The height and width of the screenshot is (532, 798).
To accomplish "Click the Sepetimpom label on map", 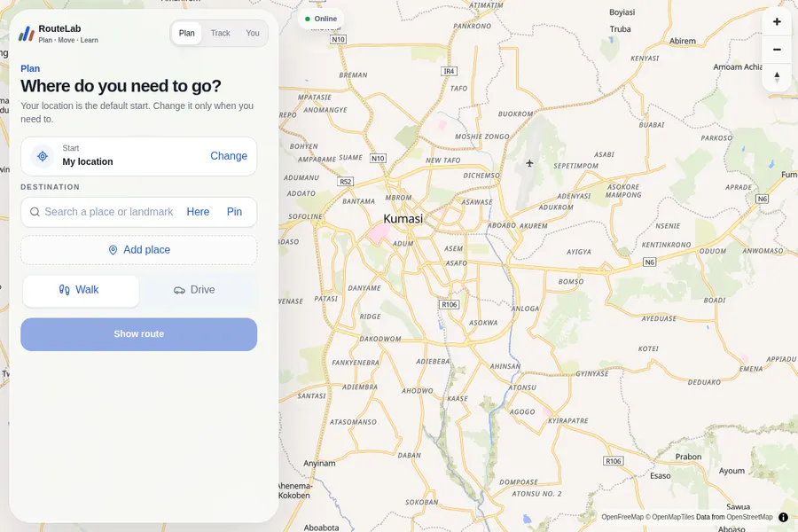I will (576, 166).
